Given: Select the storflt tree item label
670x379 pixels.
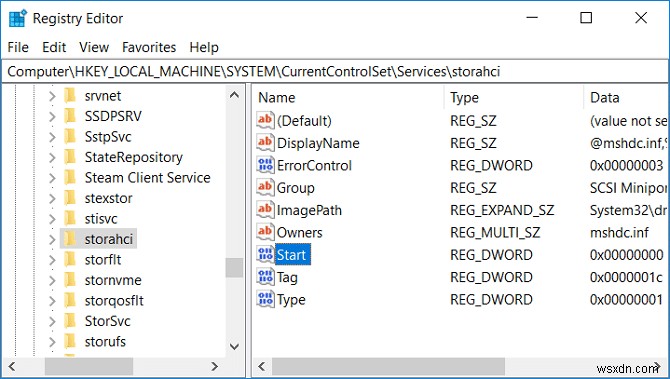Looking at the screenshot, I should pyautogui.click(x=103, y=259).
